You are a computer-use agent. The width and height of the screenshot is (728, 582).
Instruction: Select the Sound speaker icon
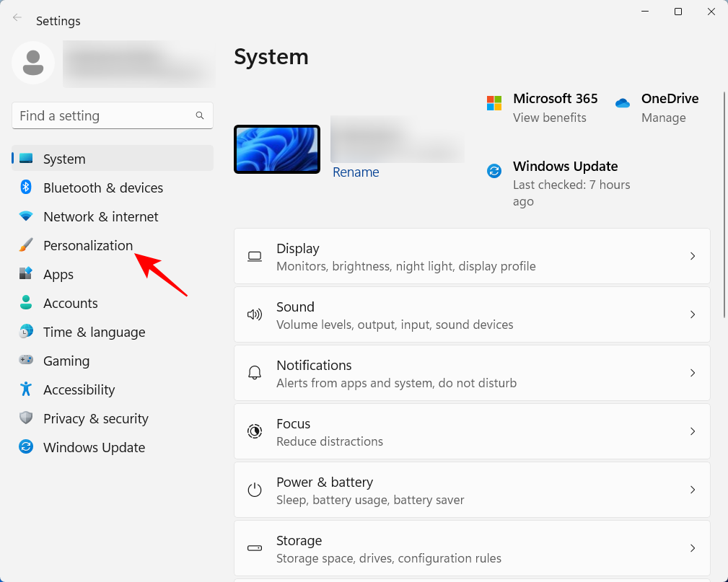coord(254,314)
